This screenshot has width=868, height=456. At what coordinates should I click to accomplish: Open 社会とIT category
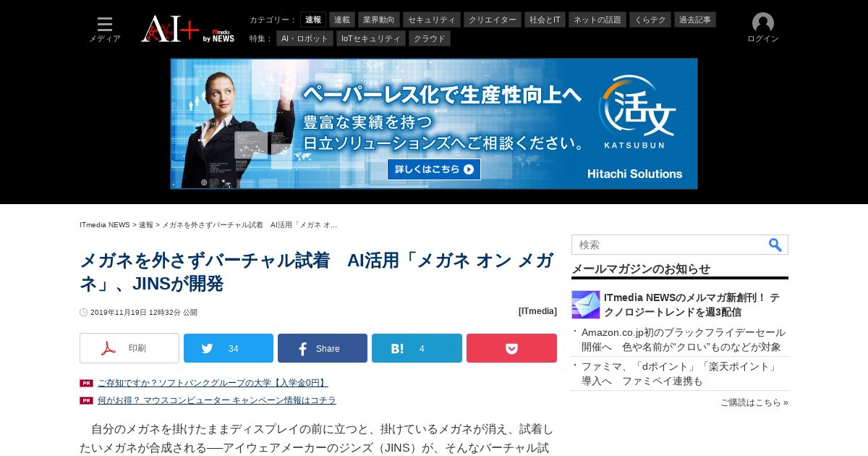point(545,20)
